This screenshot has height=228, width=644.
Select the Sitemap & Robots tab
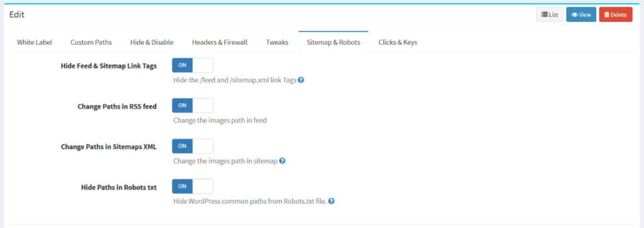click(x=333, y=42)
